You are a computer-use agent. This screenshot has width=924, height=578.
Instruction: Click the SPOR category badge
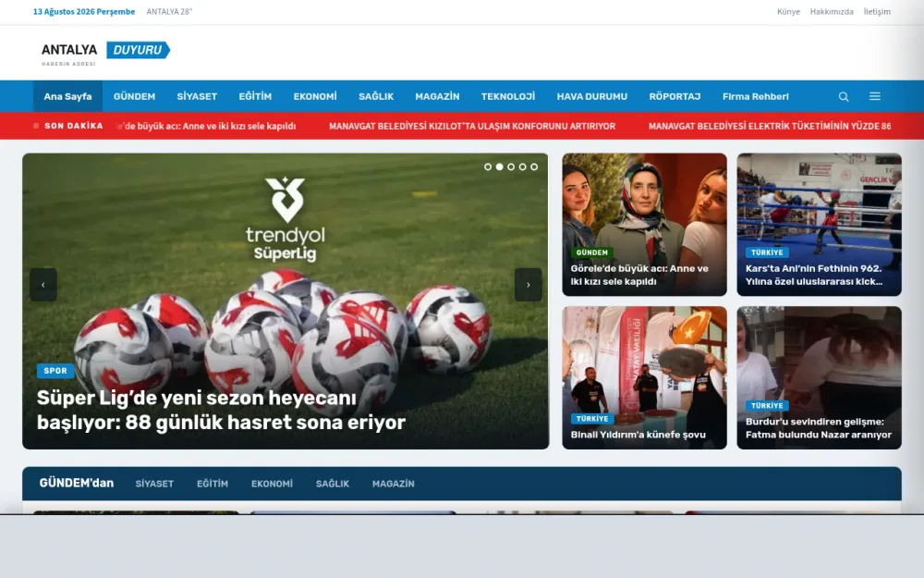pyautogui.click(x=55, y=371)
